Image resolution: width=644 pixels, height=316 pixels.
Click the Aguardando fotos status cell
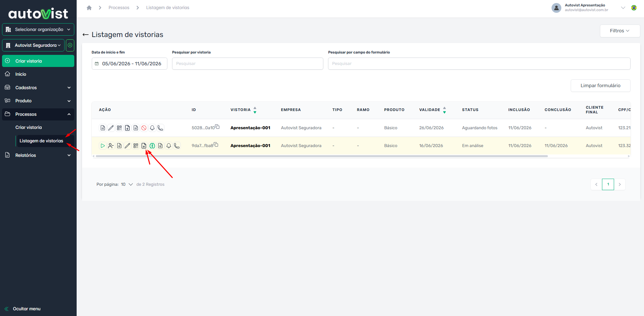pyautogui.click(x=480, y=128)
